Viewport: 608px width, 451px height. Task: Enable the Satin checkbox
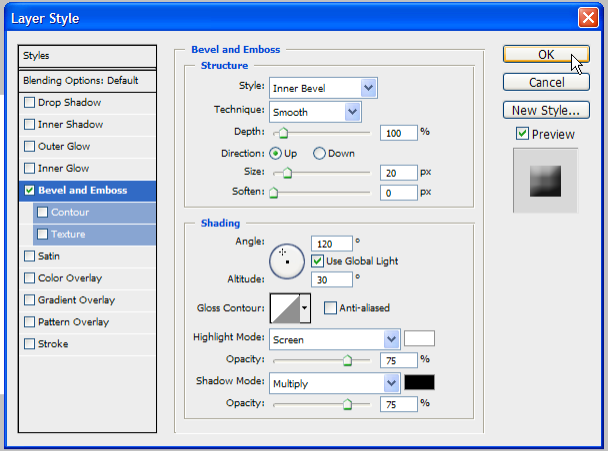tap(29, 256)
